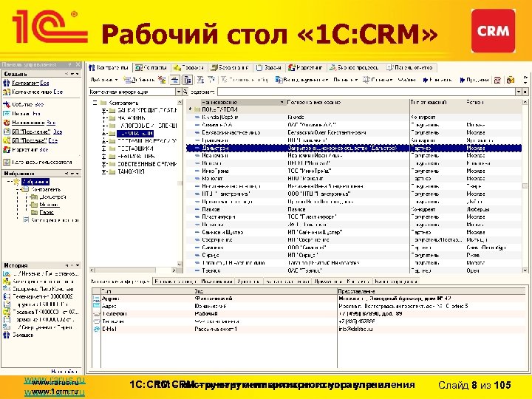Select the Сириус row in table
This screenshot has height=399, width=532.
click(x=354, y=255)
